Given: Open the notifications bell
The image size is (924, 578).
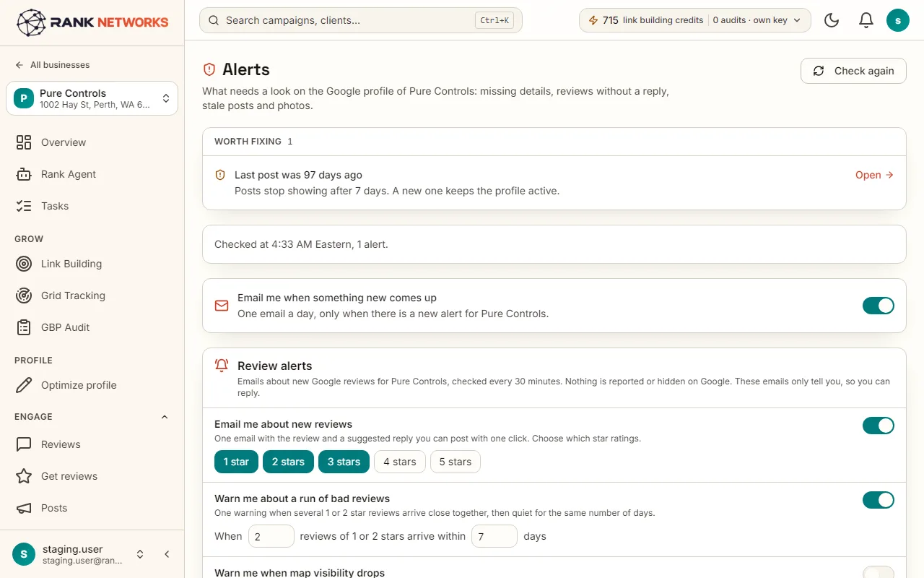Looking at the screenshot, I should tap(866, 20).
